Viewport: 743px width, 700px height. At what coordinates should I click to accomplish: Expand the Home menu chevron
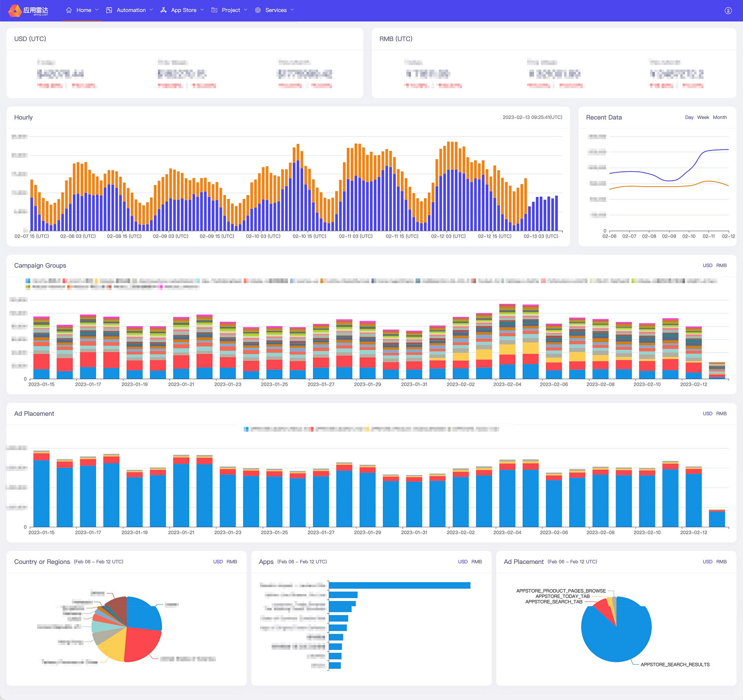(97, 10)
